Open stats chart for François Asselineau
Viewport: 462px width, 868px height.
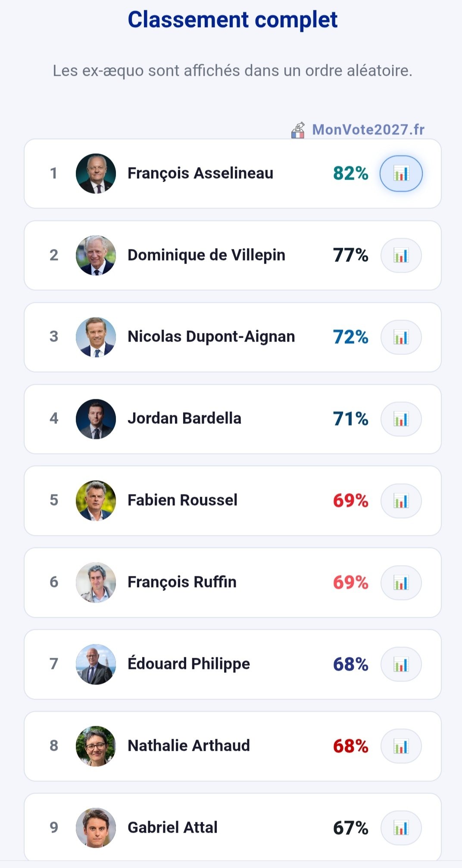click(x=401, y=174)
